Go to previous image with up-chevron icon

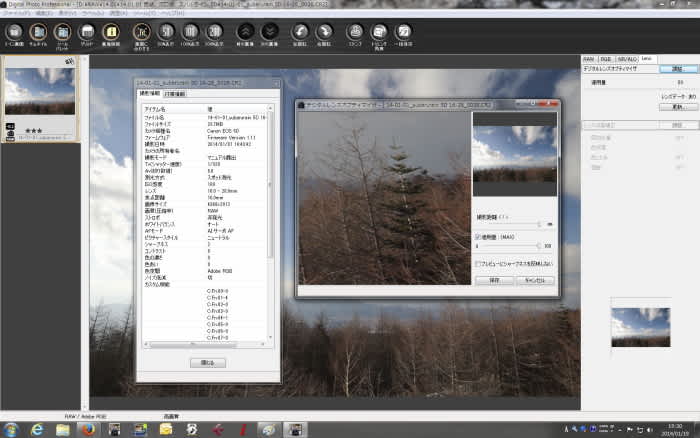[x=245, y=32]
